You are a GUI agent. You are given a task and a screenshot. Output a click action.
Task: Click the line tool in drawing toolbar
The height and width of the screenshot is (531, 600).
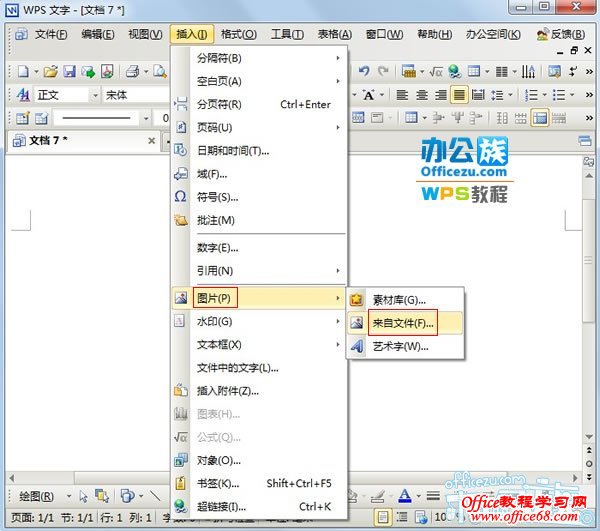coord(155,496)
